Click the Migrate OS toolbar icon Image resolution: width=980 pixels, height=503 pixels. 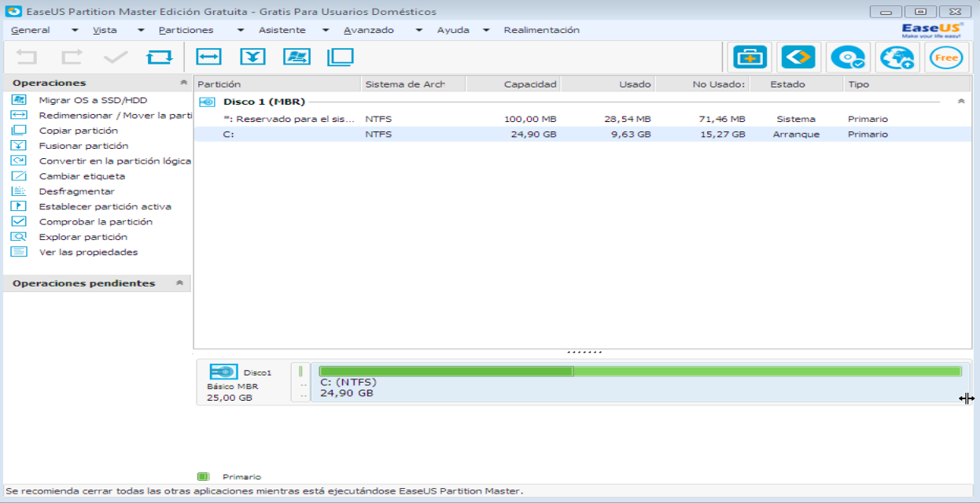[297, 57]
